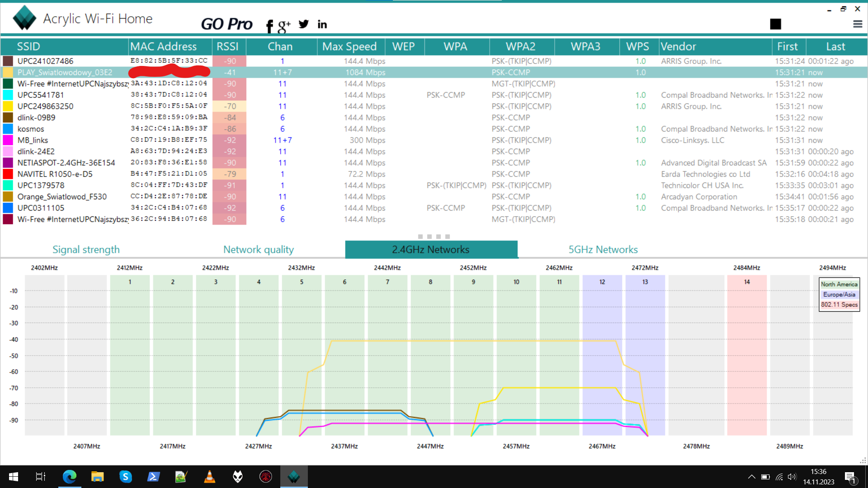
Task: Open Skype from the taskbar
Action: click(x=126, y=477)
